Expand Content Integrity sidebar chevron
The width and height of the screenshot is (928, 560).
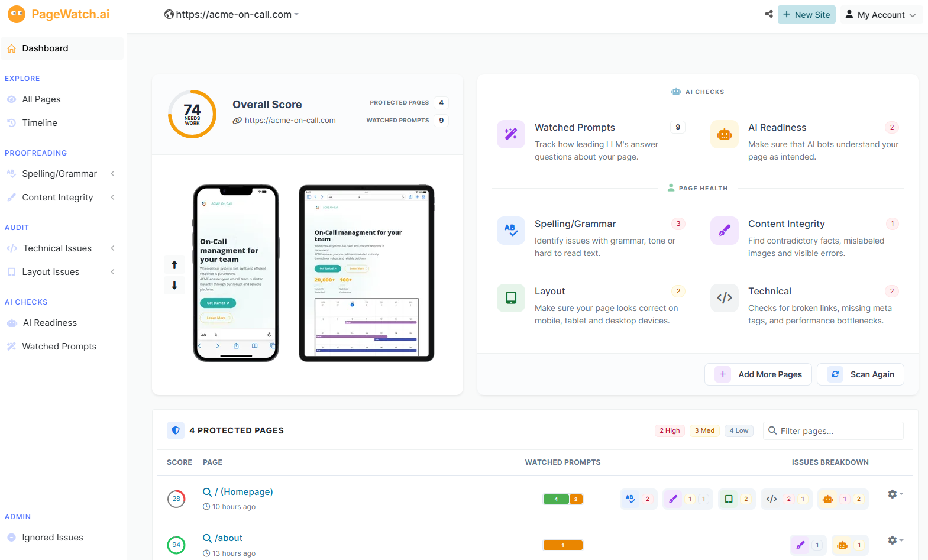pos(112,198)
